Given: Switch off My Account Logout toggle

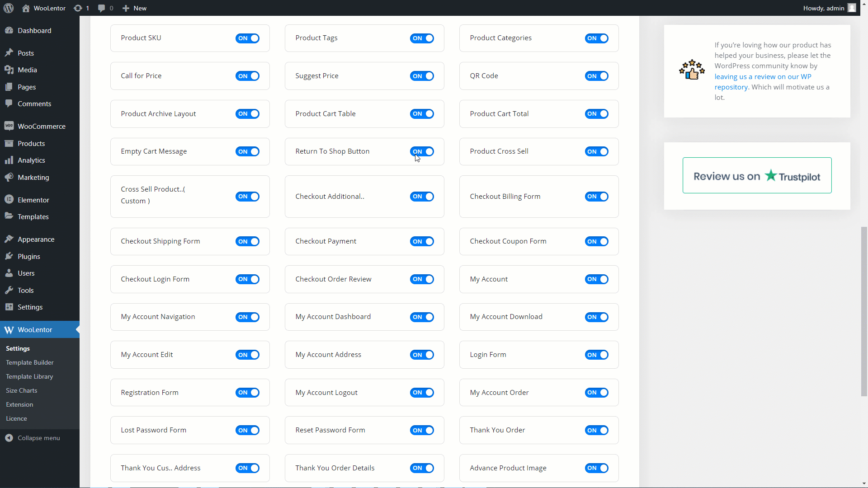Looking at the screenshot, I should (x=422, y=393).
